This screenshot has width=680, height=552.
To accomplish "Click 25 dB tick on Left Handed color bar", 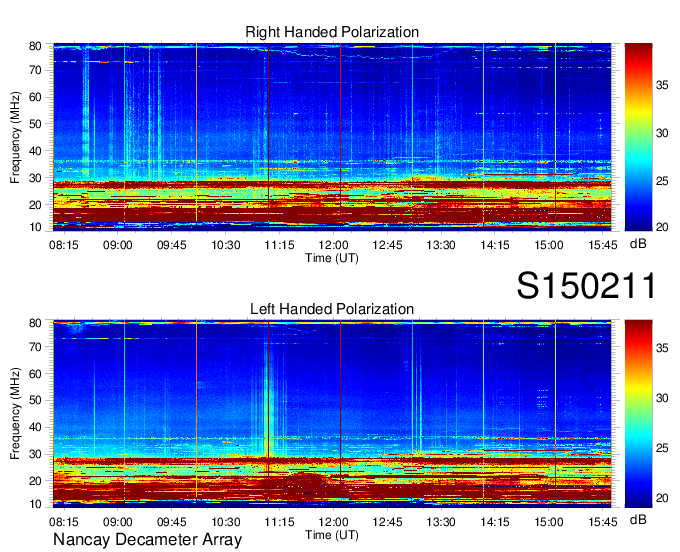I will 662,448.
